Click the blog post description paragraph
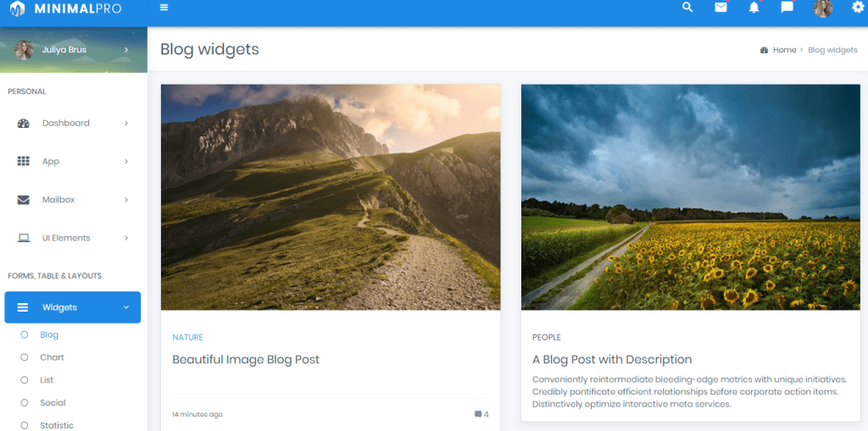Viewport: 868px width, 431px height. (690, 392)
